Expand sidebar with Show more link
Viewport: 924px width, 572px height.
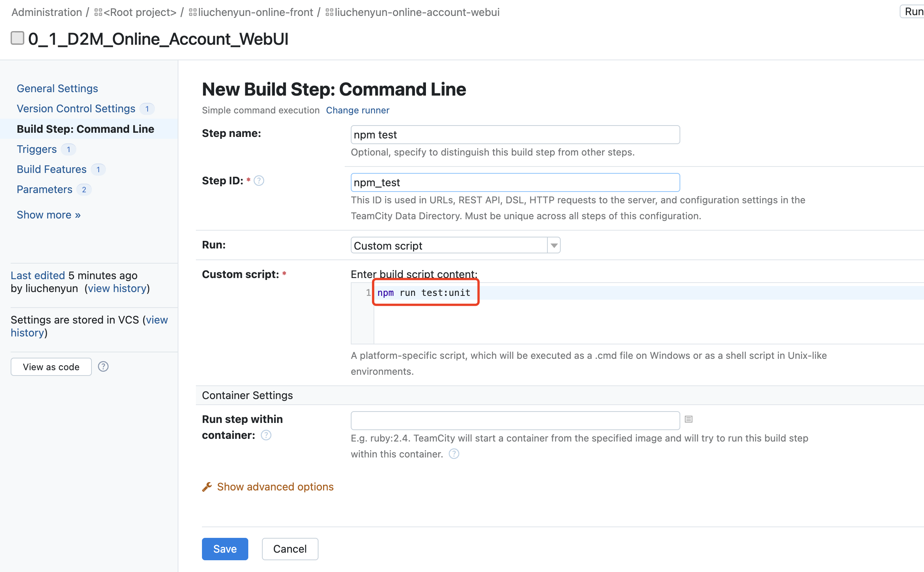49,215
